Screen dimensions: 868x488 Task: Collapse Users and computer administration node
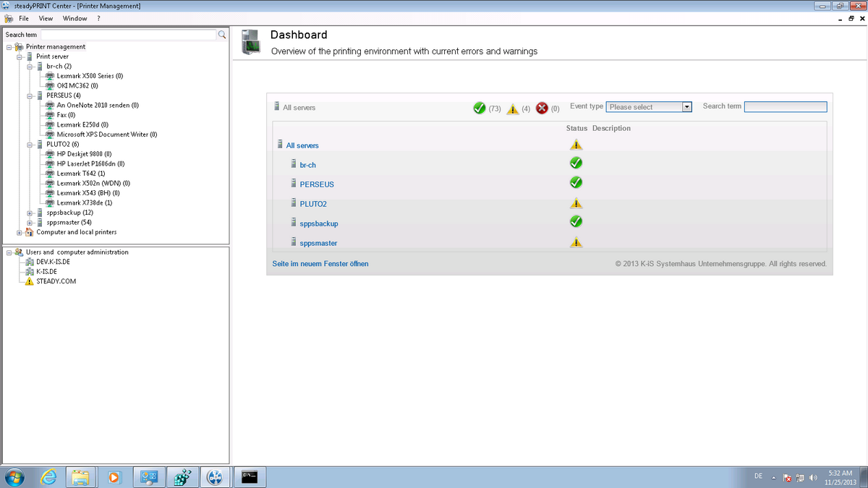tap(8, 252)
